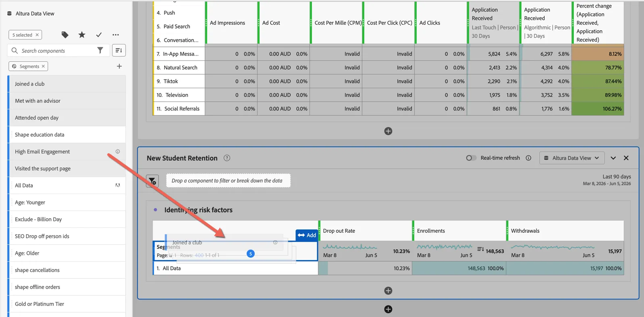Select Age: Younger segment
Image resolution: width=644 pixels, height=317 pixels.
pos(66,202)
